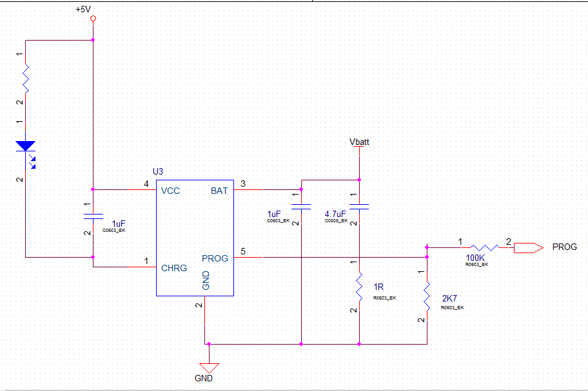Viewport: 588px width, 391px height.
Task: Click the GND ground symbol at bottom
Action: [x=208, y=366]
